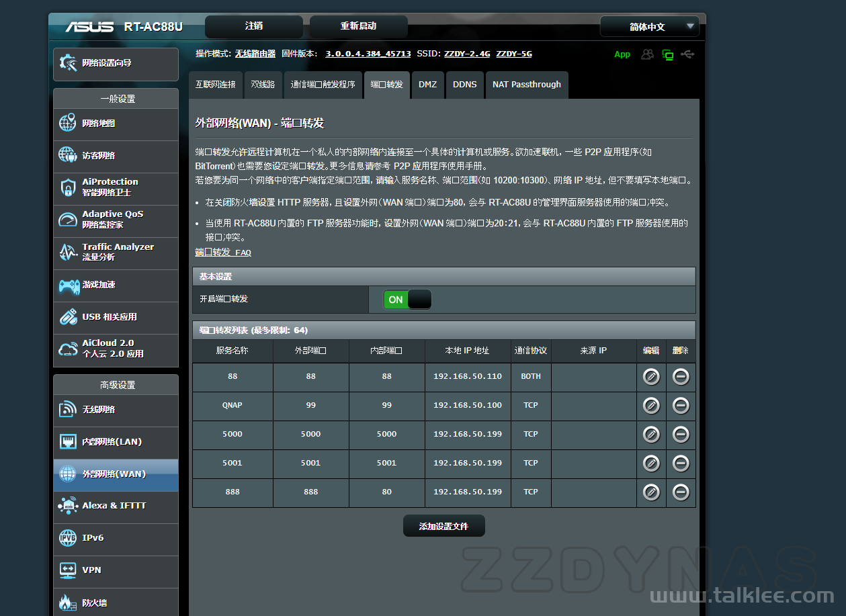Click the USB status icon in header
Viewport: 846px width, 616px height.
click(x=687, y=54)
